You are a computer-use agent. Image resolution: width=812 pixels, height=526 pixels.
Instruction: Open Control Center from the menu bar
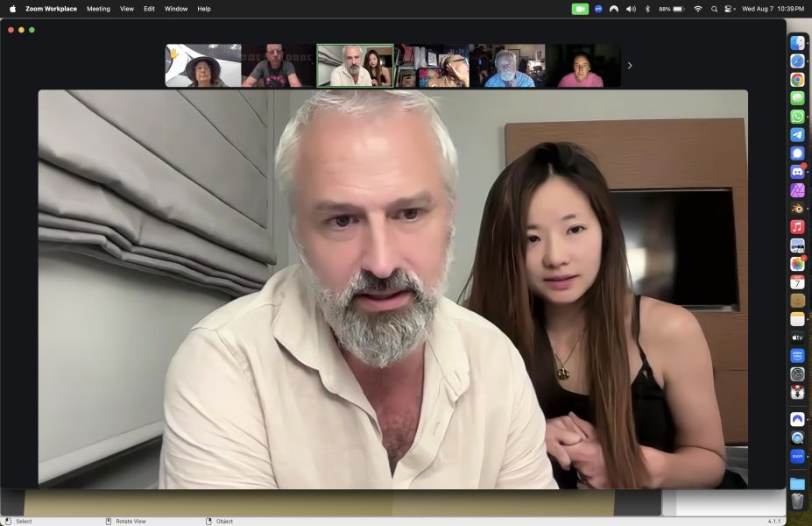pos(729,9)
